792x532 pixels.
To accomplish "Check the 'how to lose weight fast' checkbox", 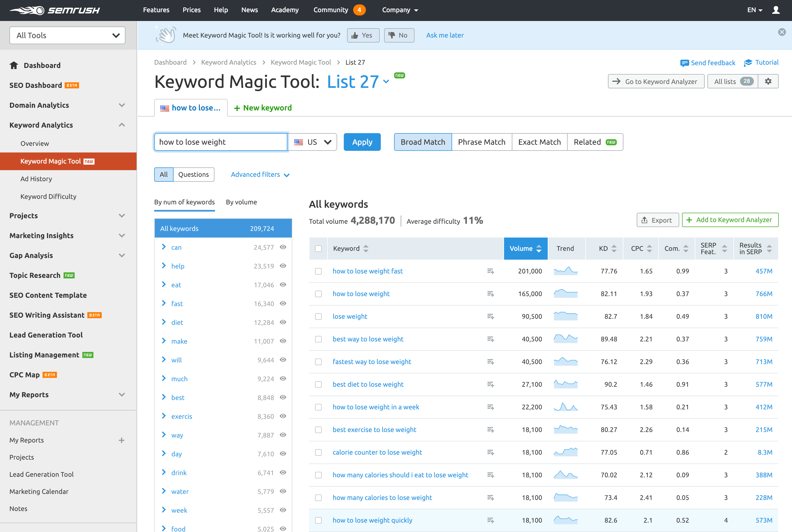I will pyautogui.click(x=318, y=271).
